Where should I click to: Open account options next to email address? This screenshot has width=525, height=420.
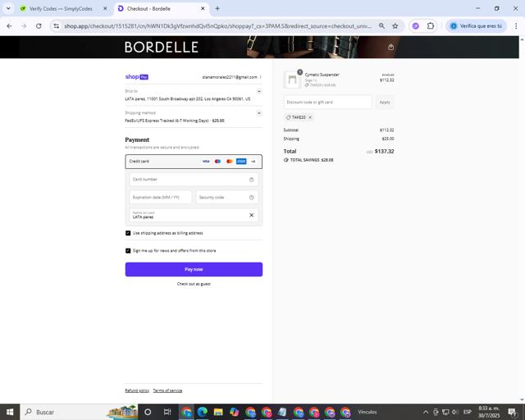coord(261,77)
